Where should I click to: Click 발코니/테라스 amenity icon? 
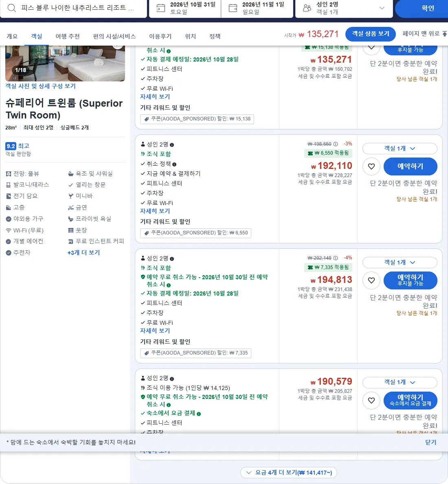tap(9, 185)
